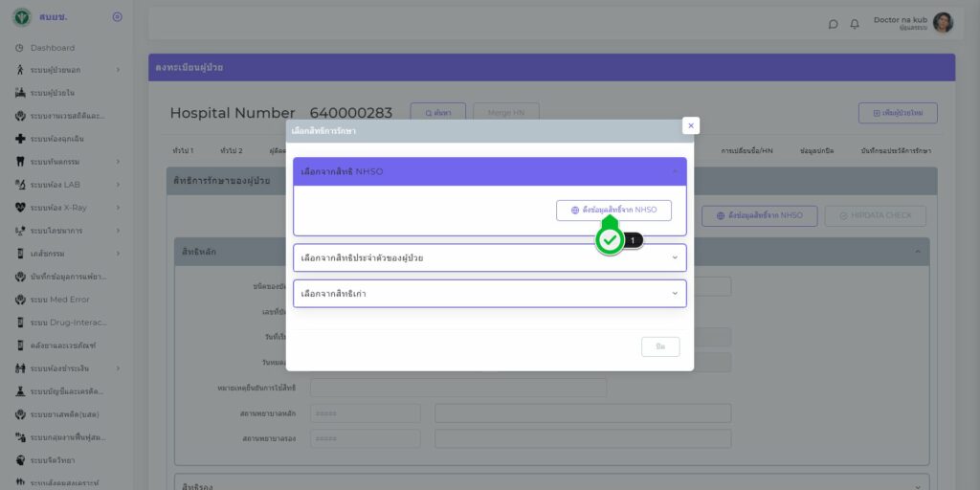Click the LAB room system icon
Screen dimensions: 980x490
click(20, 184)
